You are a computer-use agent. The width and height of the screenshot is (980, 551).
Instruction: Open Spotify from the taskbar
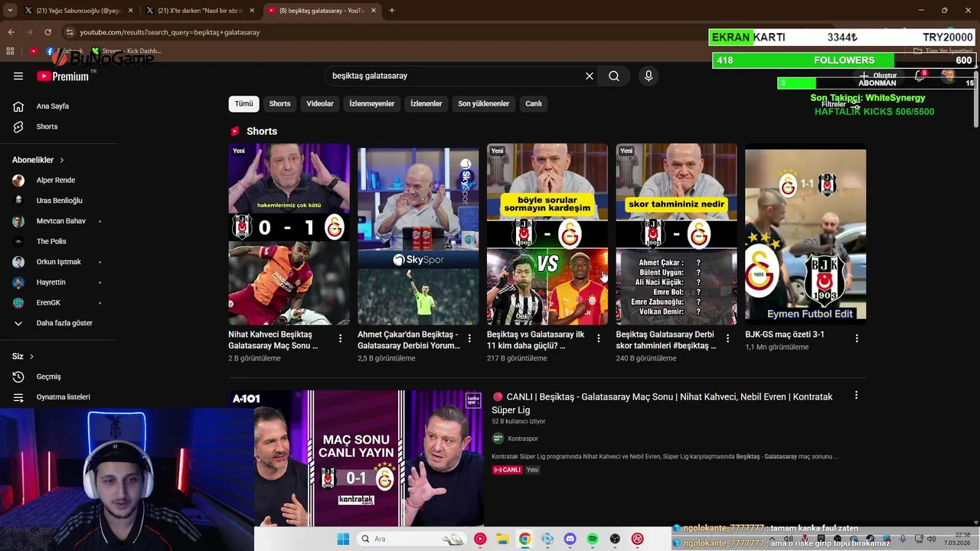593,539
